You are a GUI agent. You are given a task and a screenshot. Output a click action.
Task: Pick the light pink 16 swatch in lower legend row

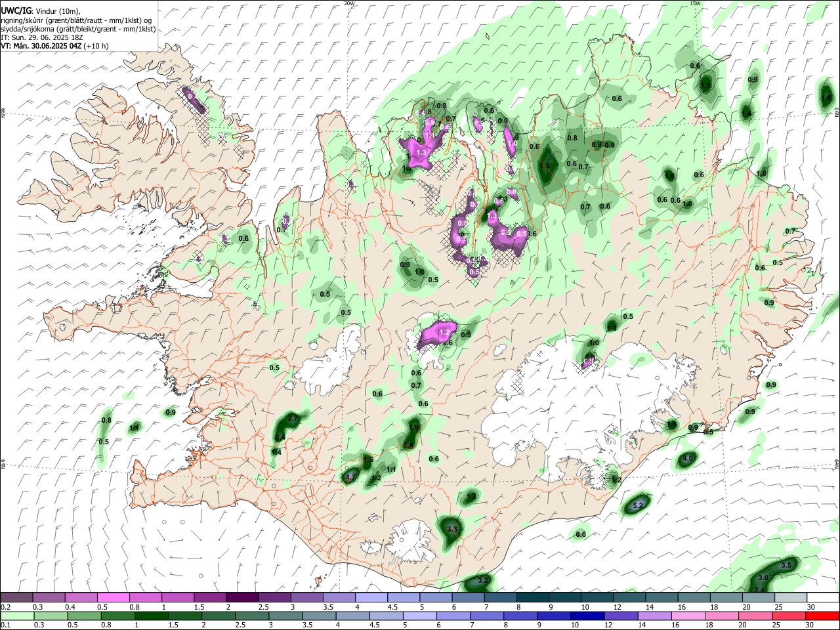click(x=687, y=616)
